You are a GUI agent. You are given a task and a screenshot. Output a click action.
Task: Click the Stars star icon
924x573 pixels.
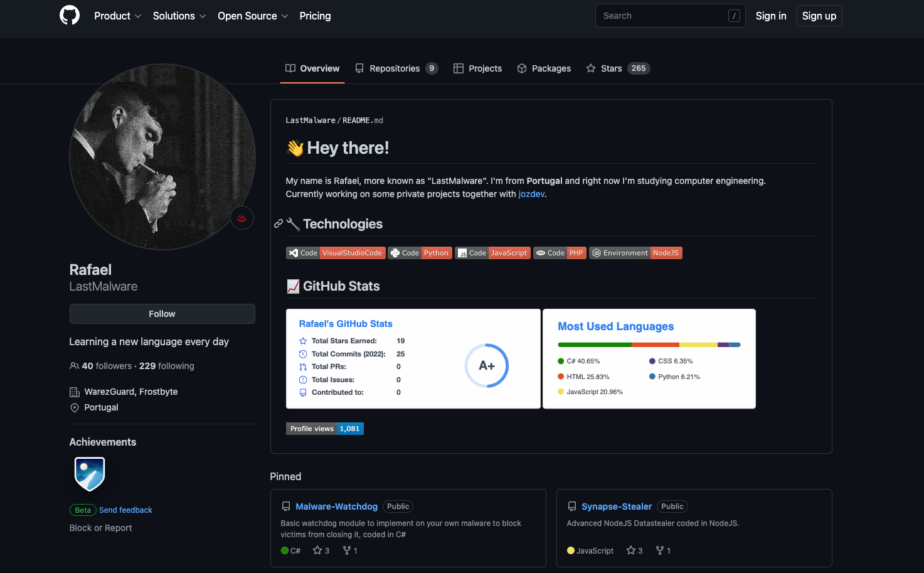coord(591,68)
